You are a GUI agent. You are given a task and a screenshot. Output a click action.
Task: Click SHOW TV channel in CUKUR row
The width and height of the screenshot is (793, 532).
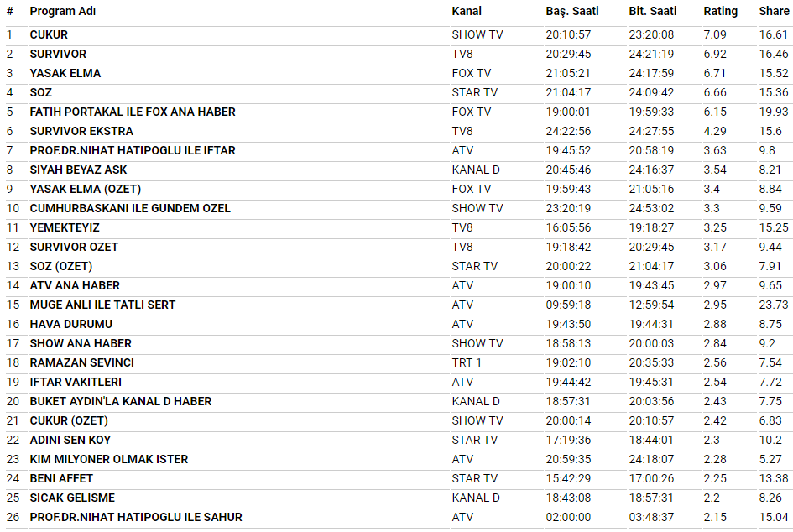click(477, 34)
